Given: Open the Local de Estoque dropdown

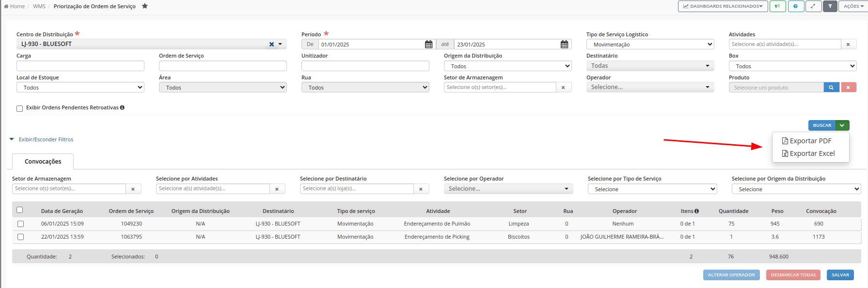Looking at the screenshot, I should 80,87.
